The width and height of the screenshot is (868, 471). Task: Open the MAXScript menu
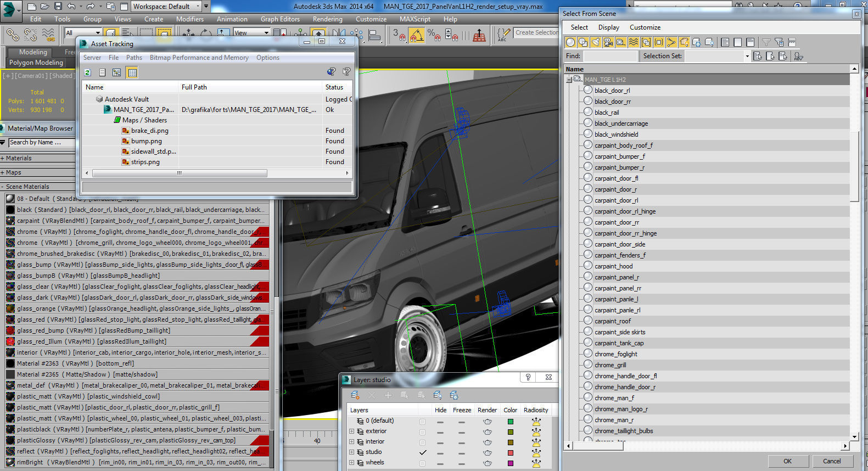coord(415,19)
